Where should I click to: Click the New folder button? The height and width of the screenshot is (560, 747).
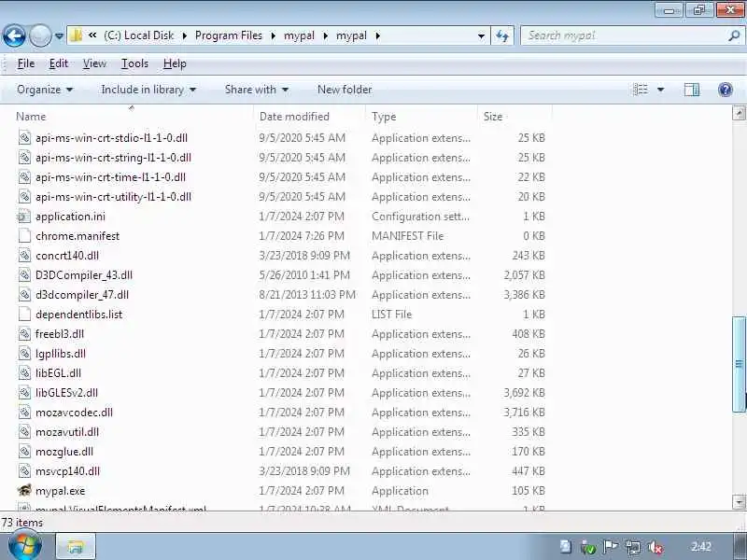tap(345, 90)
